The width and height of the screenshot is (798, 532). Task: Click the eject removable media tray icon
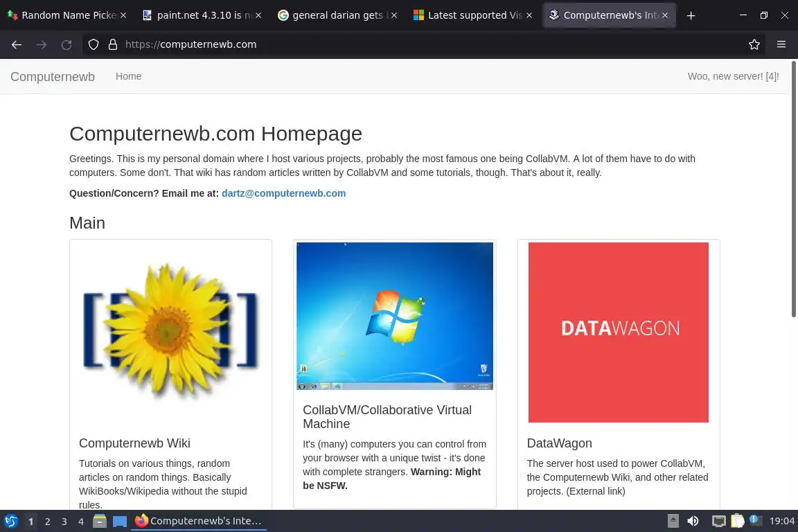(673, 522)
